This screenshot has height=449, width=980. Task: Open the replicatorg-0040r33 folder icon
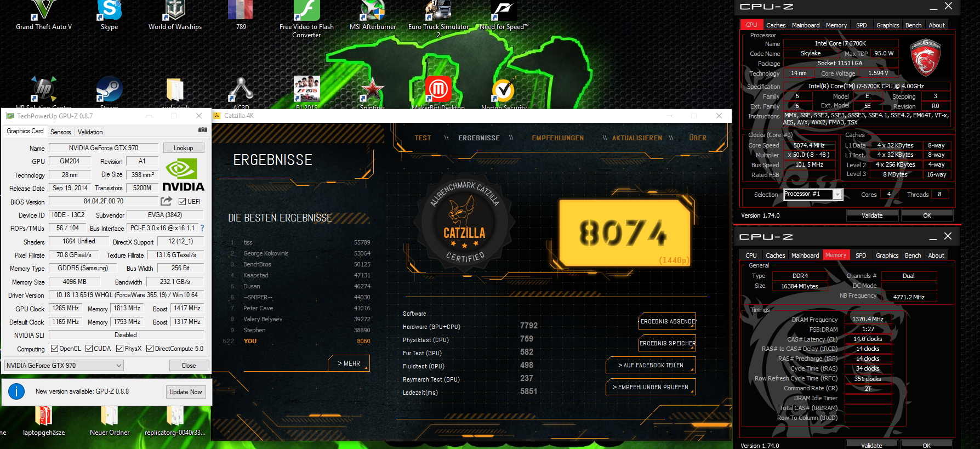pos(175,422)
